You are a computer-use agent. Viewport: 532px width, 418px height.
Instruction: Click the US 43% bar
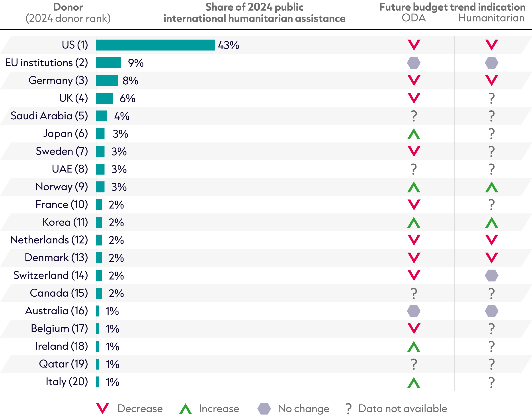[x=156, y=45]
